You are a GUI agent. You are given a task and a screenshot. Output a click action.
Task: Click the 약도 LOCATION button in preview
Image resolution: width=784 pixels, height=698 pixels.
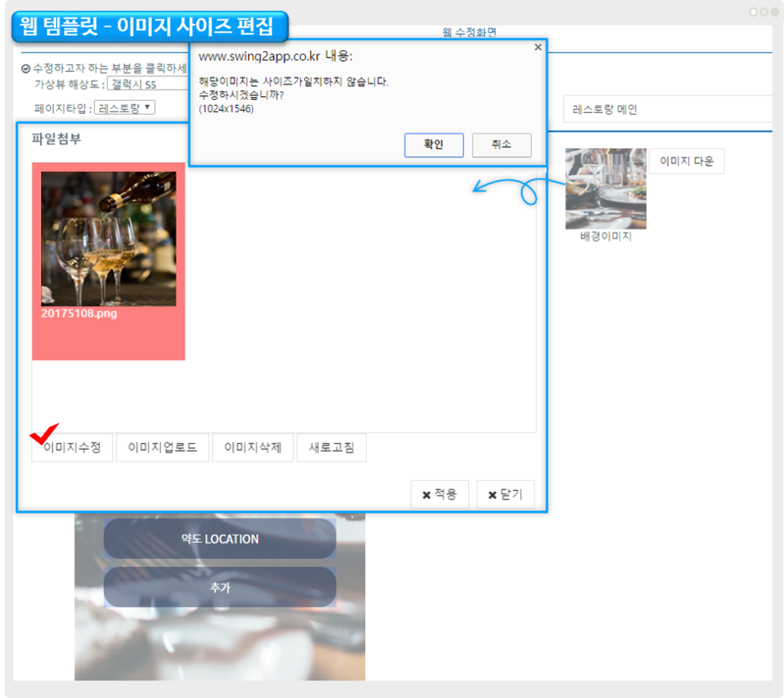pos(219,539)
